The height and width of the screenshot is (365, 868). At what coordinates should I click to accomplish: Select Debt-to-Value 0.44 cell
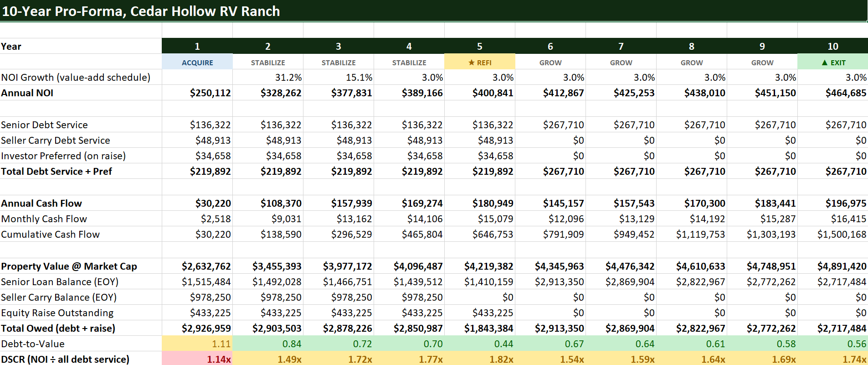pyautogui.click(x=480, y=344)
